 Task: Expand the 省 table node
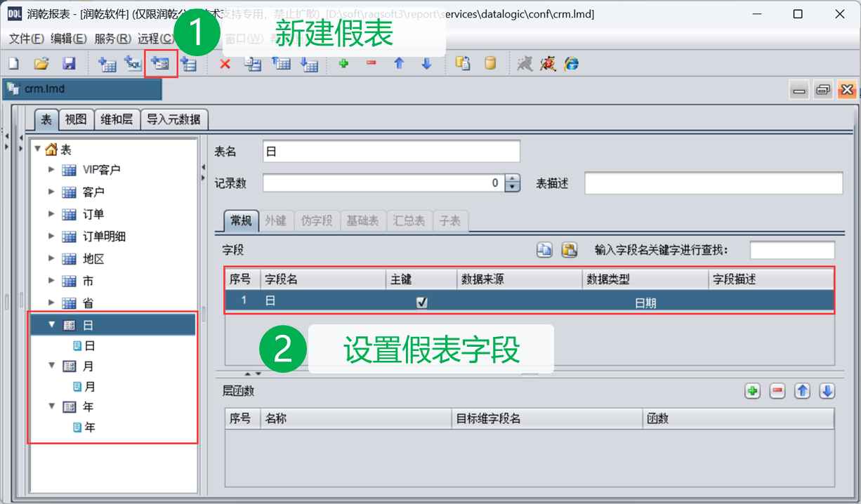pyautogui.click(x=51, y=303)
